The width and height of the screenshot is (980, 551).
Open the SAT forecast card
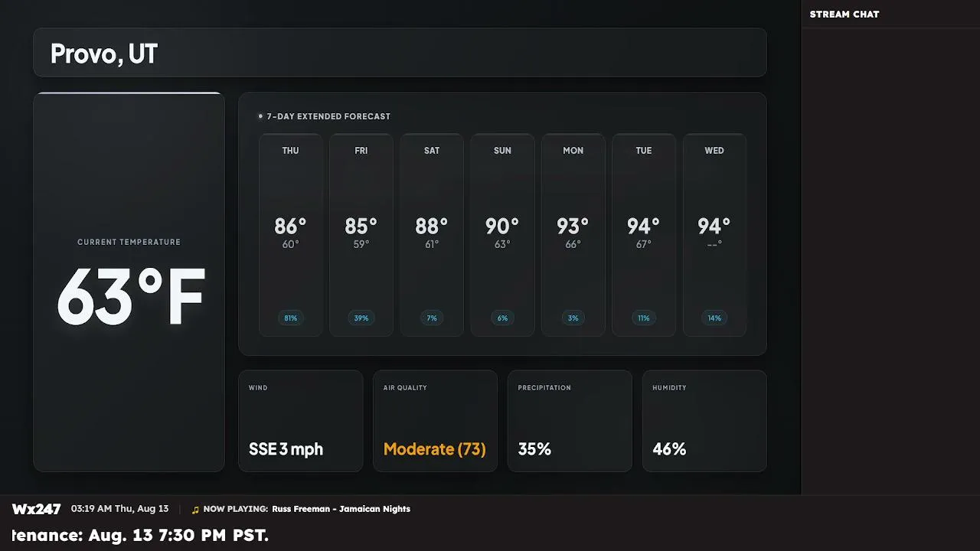coord(432,235)
